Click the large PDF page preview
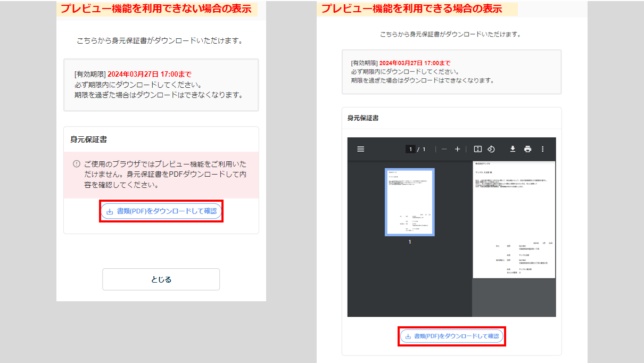Image resolution: width=644 pixels, height=363 pixels. click(514, 219)
